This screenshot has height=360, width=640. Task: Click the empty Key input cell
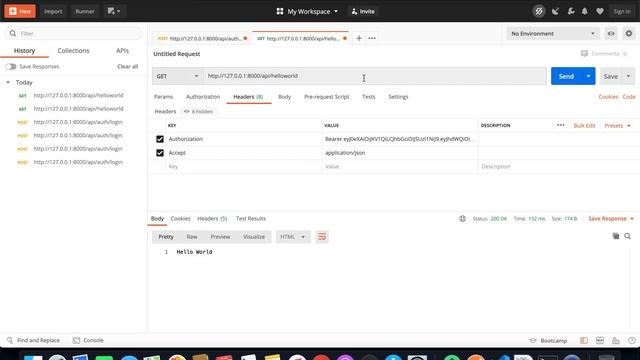point(244,167)
